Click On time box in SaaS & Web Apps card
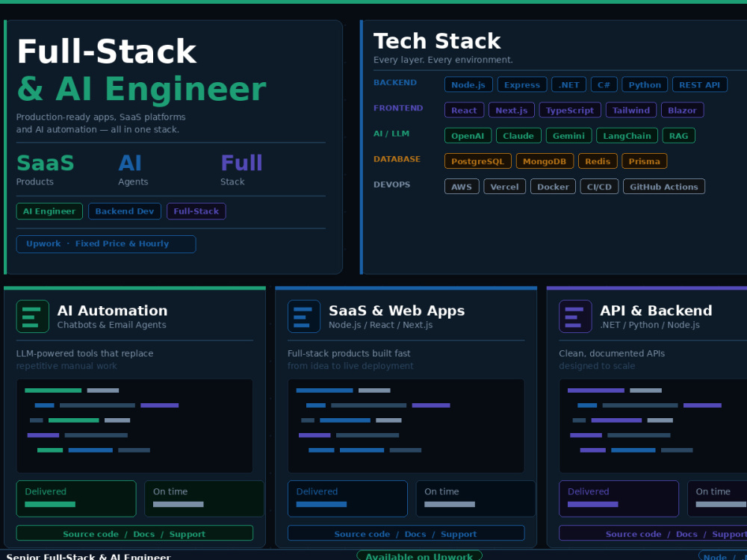Image resolution: width=747 pixels, height=560 pixels. point(475,499)
